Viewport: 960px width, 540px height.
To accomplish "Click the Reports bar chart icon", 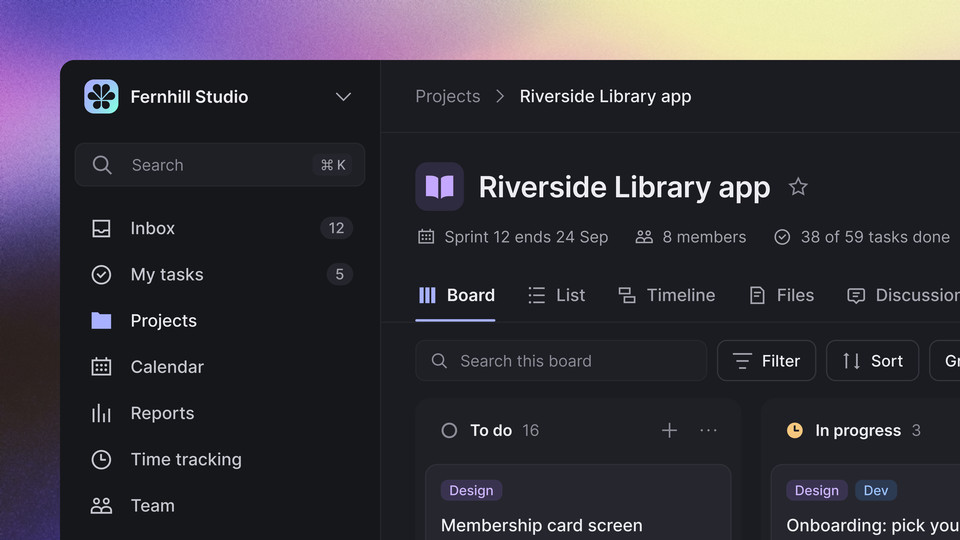I will pyautogui.click(x=101, y=413).
